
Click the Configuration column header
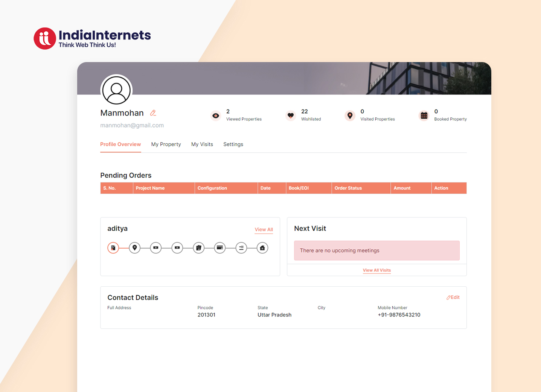click(x=226, y=188)
